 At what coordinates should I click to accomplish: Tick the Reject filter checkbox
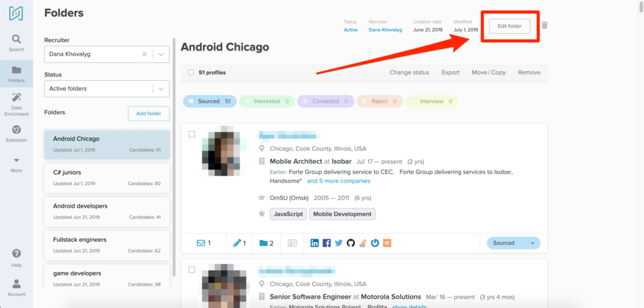click(x=364, y=101)
